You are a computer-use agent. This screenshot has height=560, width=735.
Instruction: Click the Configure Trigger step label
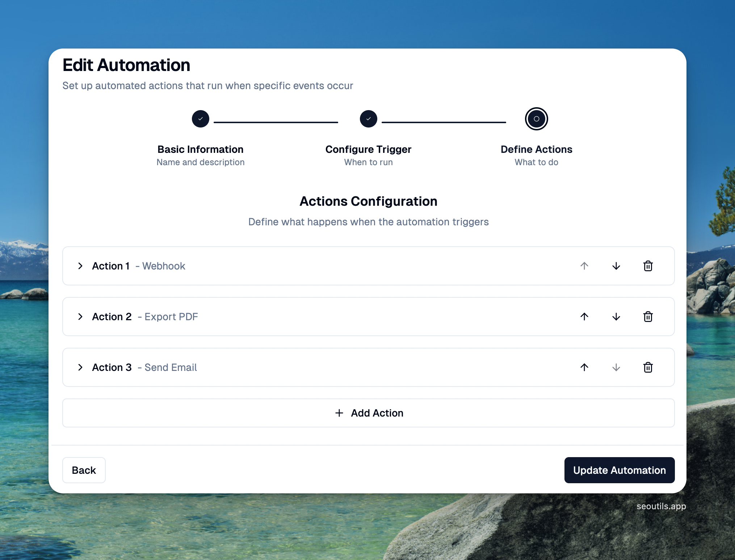pyautogui.click(x=368, y=149)
